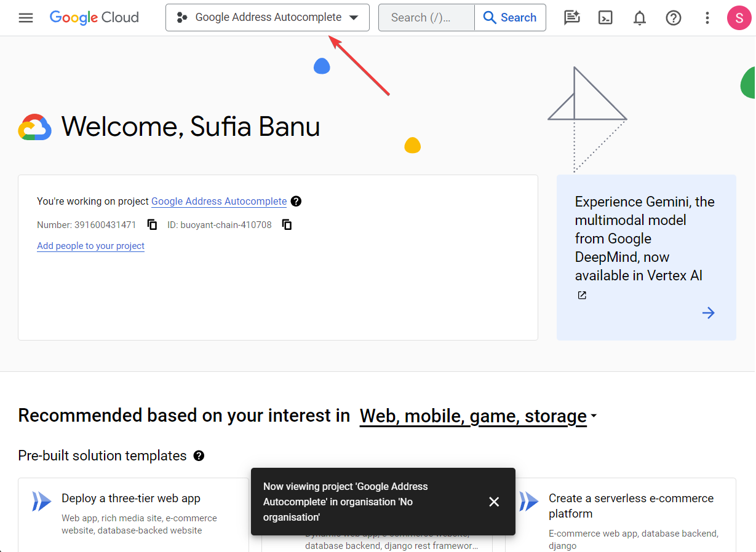Click help icon beside Pre-built solution templates
This screenshot has width=756, height=552.
tap(199, 455)
